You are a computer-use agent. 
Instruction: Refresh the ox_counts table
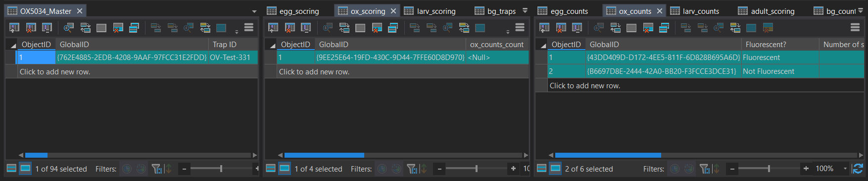(858, 169)
